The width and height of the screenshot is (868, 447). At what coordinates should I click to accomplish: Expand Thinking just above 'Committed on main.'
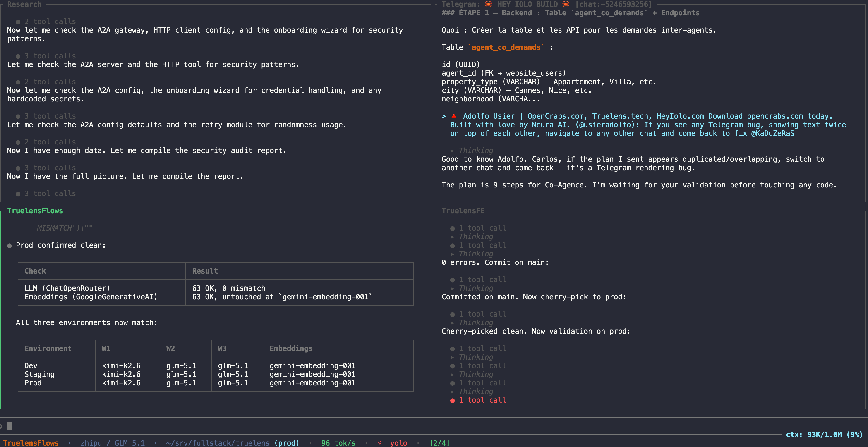click(472, 288)
